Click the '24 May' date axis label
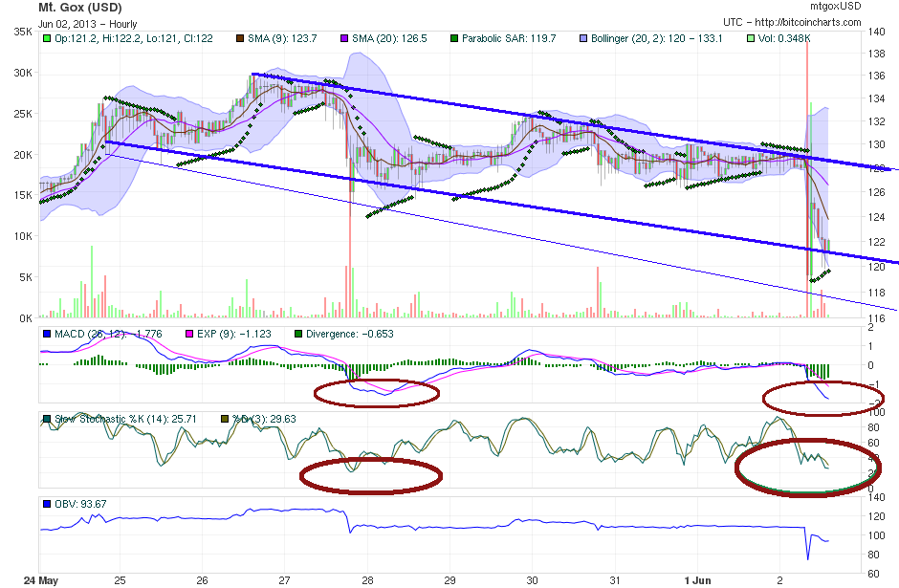The width and height of the screenshot is (899, 588). (41, 580)
